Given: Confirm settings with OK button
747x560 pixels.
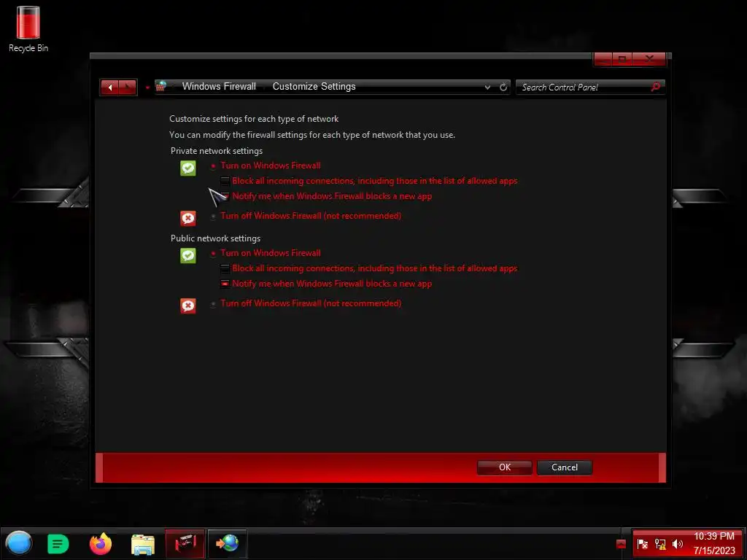Looking at the screenshot, I should pos(505,467).
